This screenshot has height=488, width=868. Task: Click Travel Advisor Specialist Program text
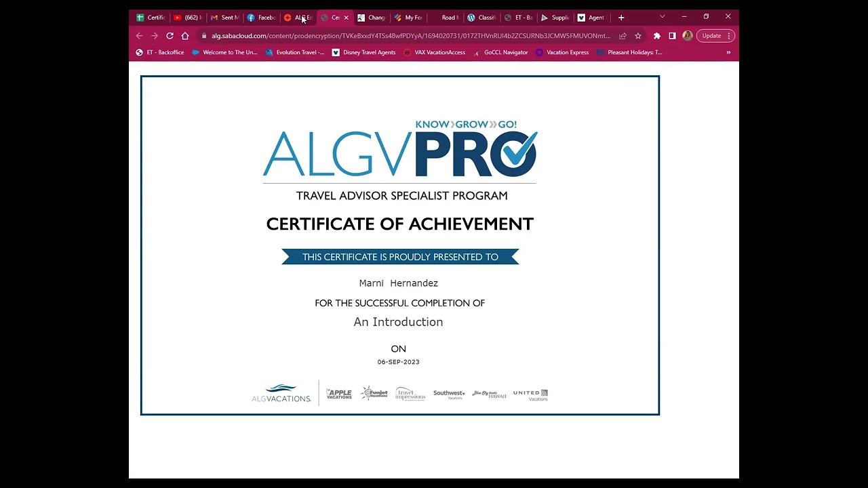pos(402,196)
